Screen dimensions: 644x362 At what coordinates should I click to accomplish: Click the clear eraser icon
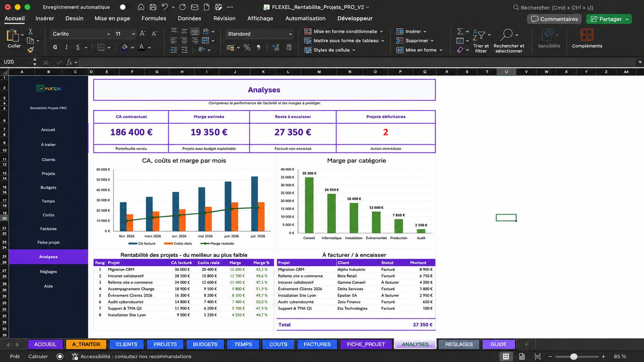click(x=460, y=50)
